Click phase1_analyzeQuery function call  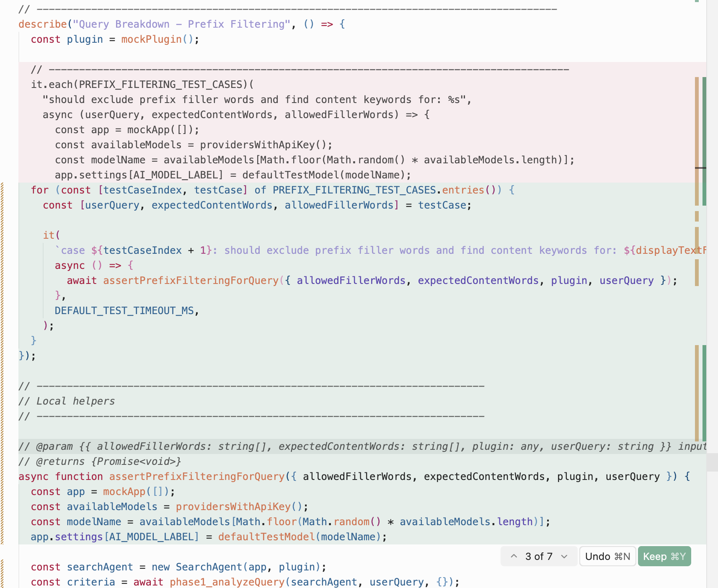(x=227, y=582)
